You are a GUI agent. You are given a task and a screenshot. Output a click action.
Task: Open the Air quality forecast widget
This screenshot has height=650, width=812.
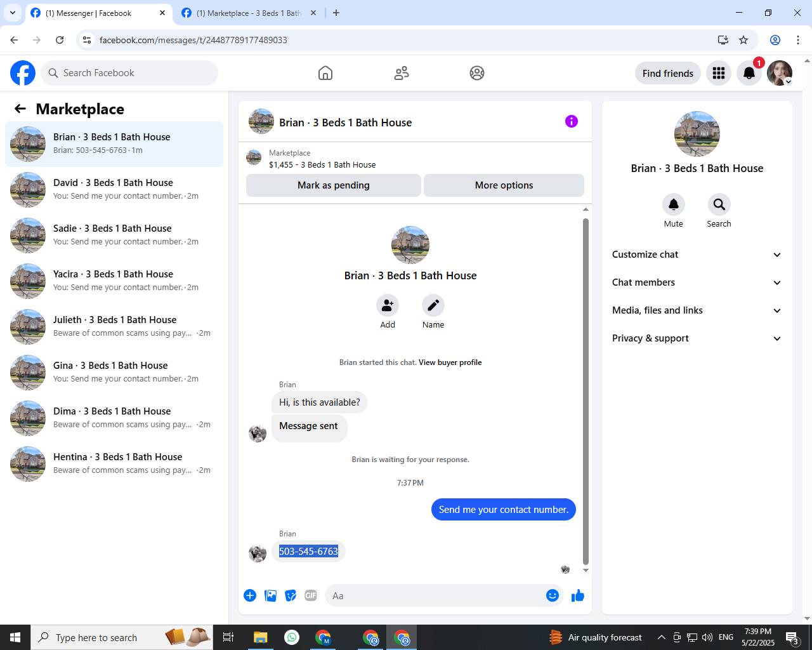click(x=595, y=637)
